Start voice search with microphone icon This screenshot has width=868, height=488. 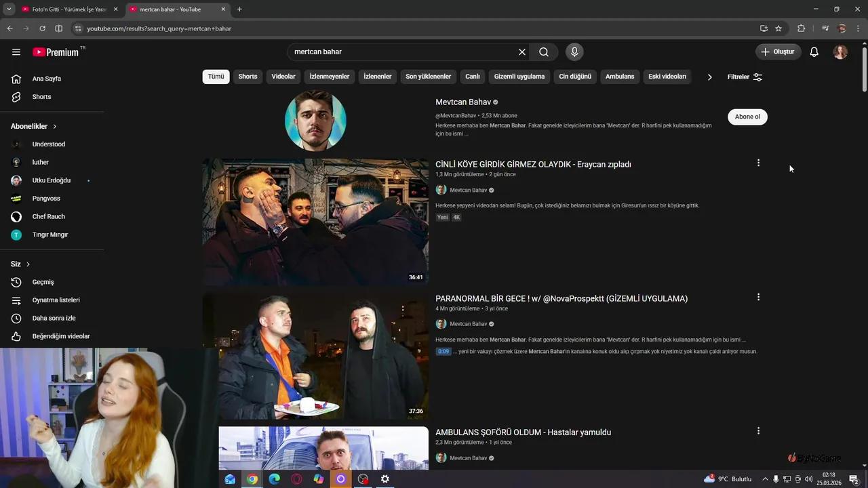(x=574, y=52)
